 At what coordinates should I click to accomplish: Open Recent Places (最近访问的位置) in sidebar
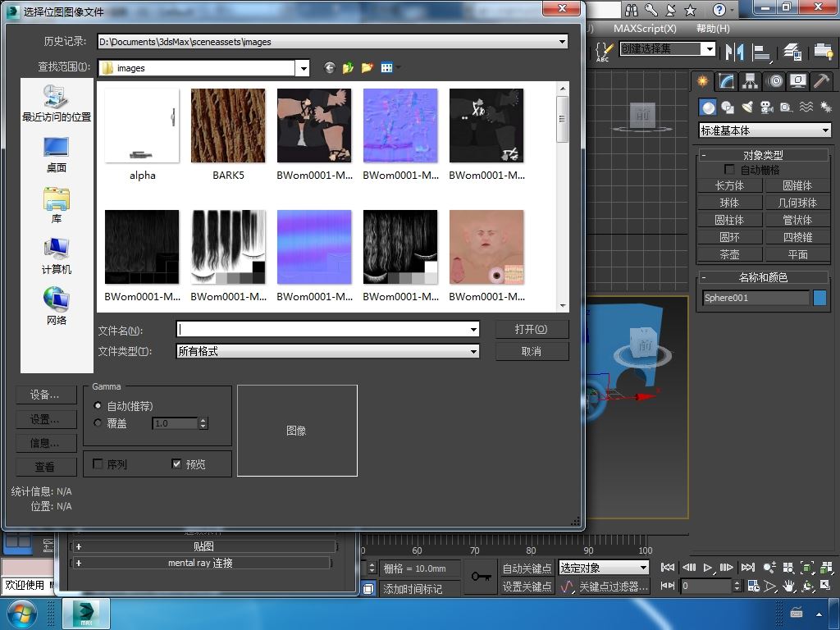pyautogui.click(x=57, y=103)
